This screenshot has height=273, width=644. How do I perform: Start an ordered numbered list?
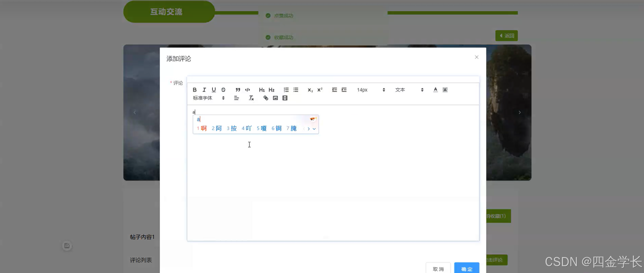point(286,90)
